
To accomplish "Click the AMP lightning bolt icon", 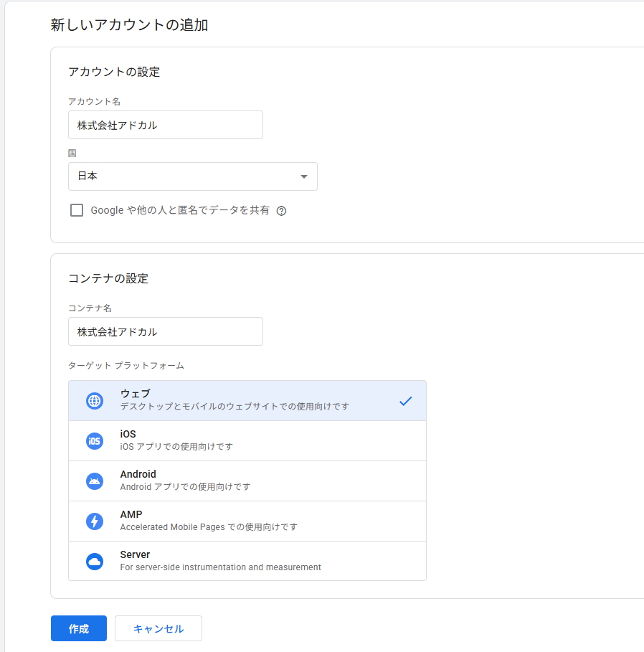I will pyautogui.click(x=94, y=521).
